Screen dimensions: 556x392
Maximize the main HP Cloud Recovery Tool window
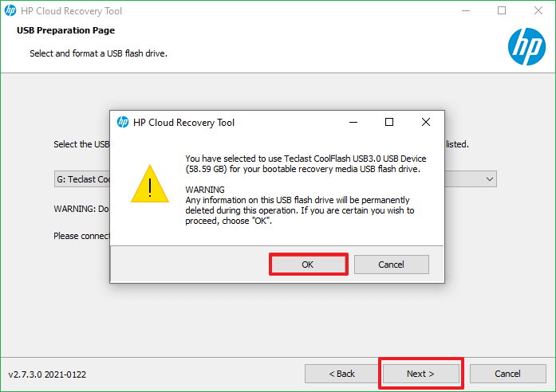pos(502,11)
